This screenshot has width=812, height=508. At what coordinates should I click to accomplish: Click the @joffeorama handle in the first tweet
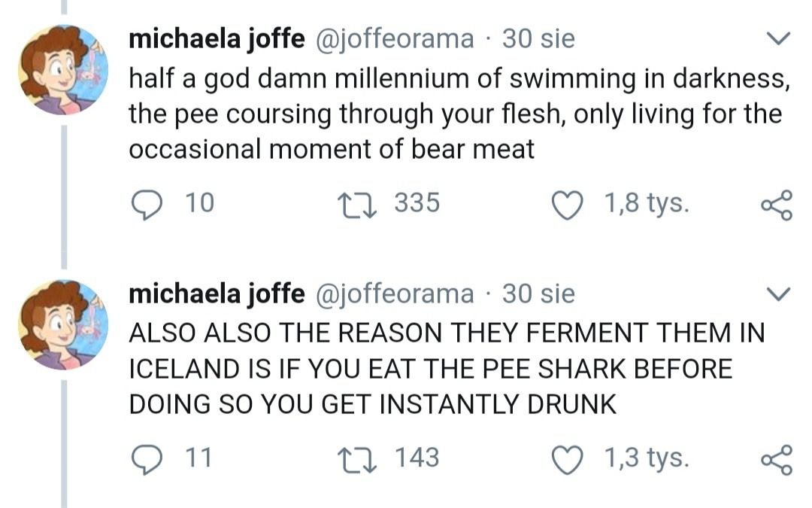pos(392,39)
